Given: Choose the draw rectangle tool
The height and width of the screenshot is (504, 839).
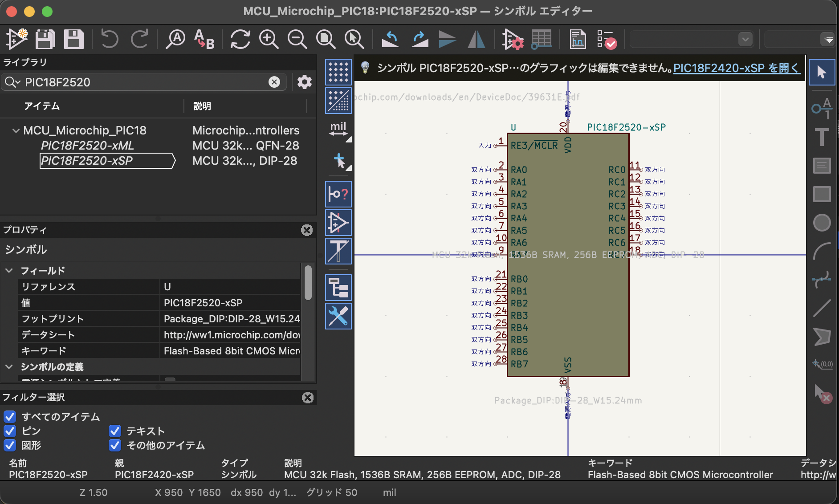Looking at the screenshot, I should 822,194.
